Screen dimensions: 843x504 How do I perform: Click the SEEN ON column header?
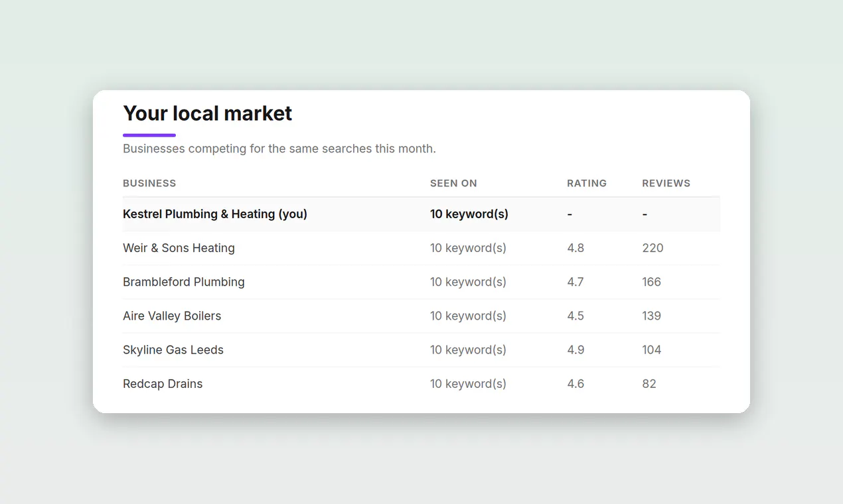tap(453, 183)
